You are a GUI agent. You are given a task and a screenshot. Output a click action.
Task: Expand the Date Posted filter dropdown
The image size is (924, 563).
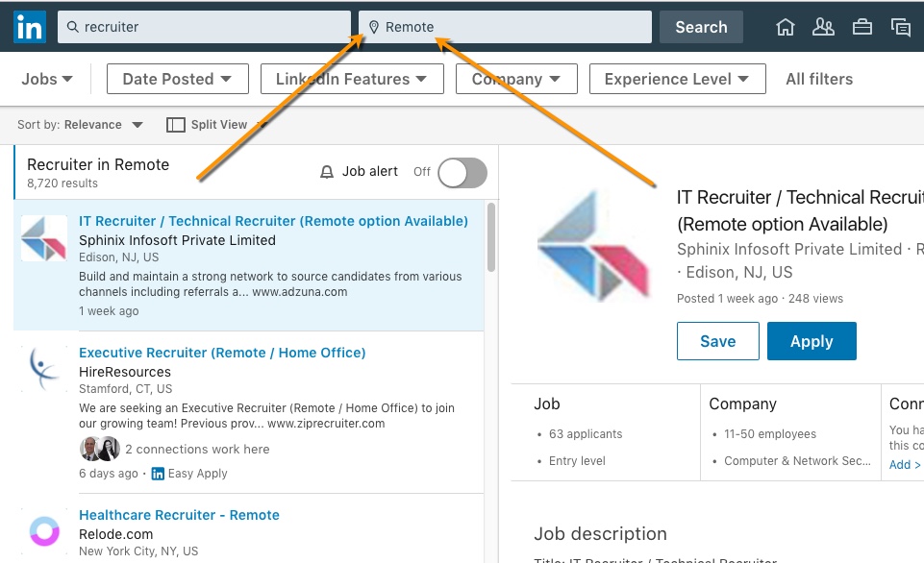tap(177, 79)
